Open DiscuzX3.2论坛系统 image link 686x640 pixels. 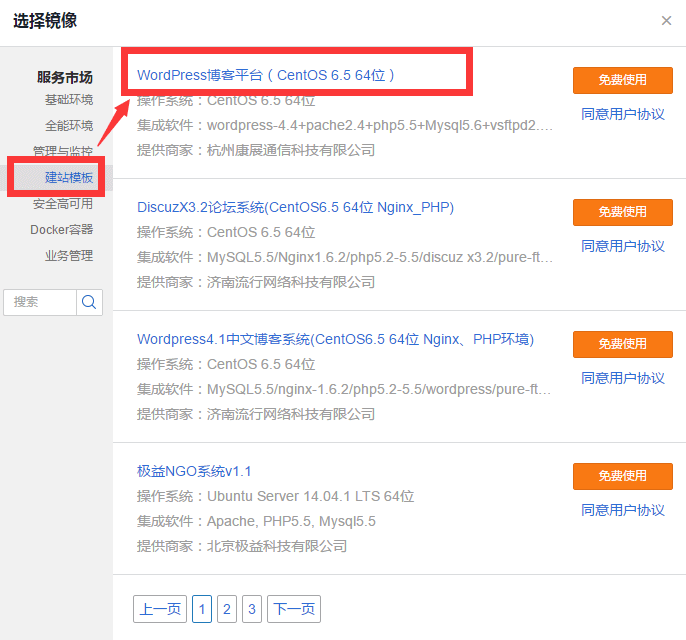tap(295, 207)
